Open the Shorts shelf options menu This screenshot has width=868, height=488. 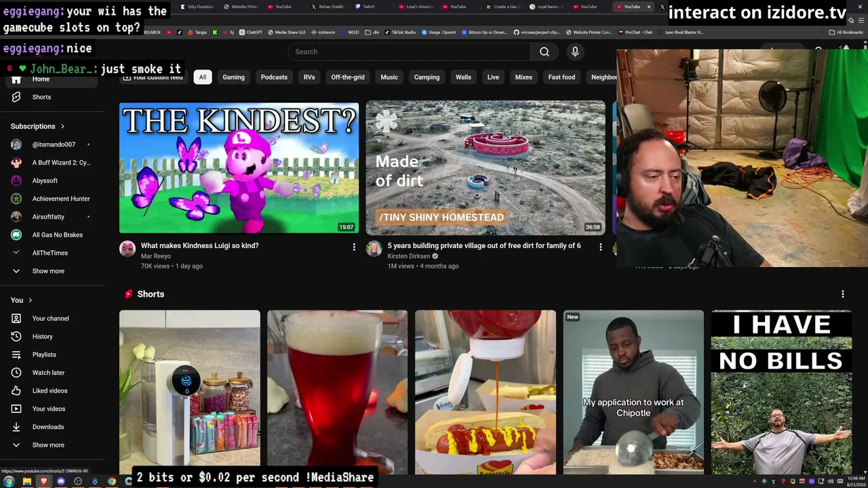tap(843, 294)
